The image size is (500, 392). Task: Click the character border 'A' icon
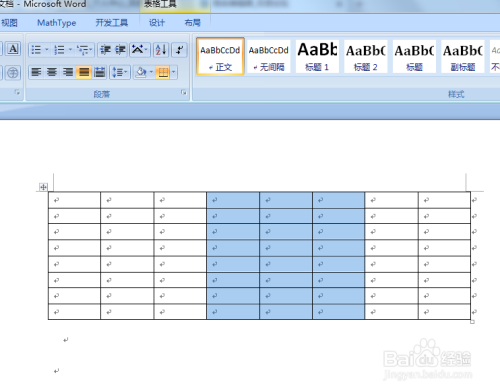tap(13, 49)
